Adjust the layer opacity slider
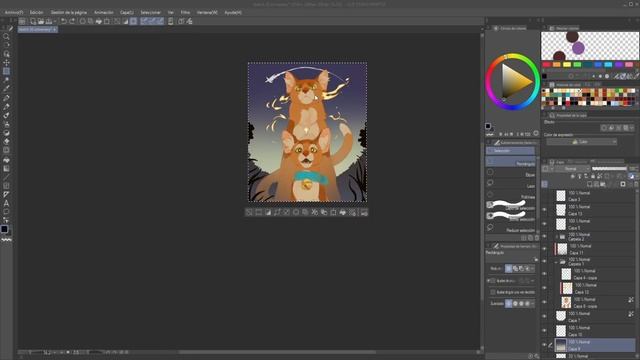This screenshot has height=360, width=640. pos(609,169)
